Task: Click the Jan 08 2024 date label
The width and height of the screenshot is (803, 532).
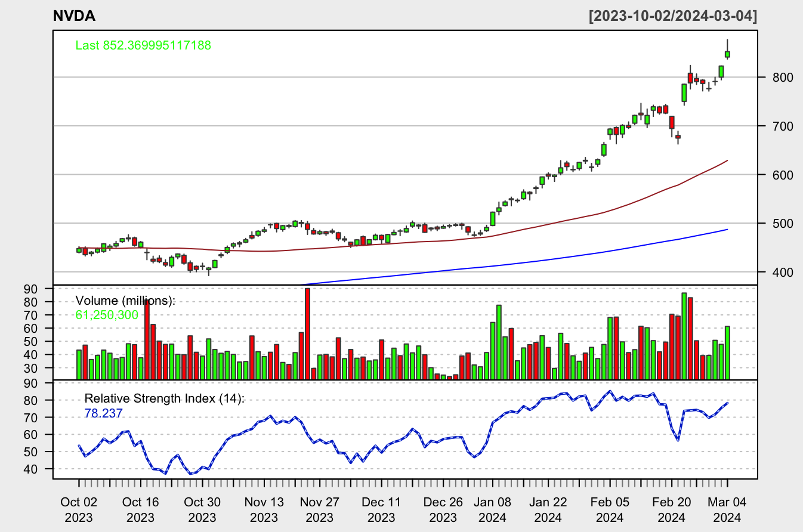Action: point(493,509)
